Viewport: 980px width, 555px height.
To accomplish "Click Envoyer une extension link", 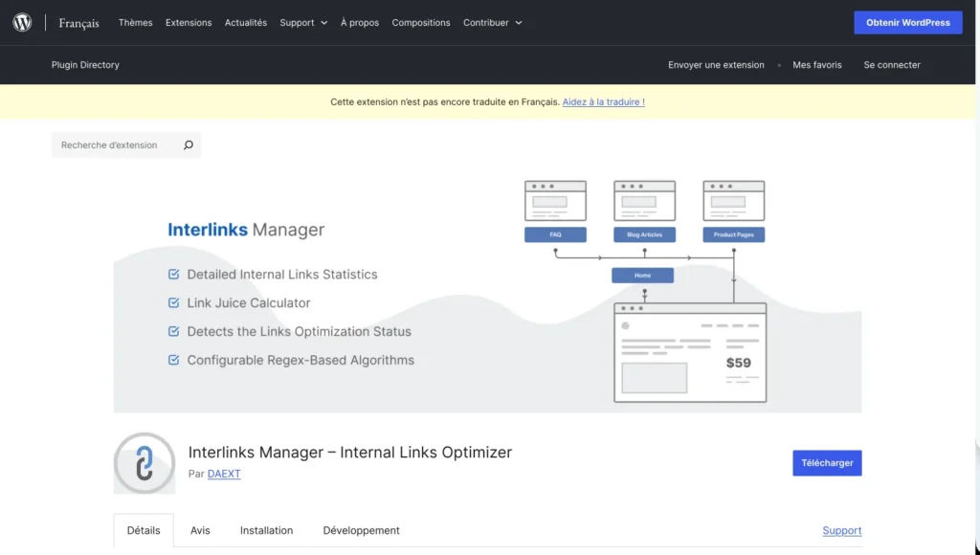I will click(716, 65).
